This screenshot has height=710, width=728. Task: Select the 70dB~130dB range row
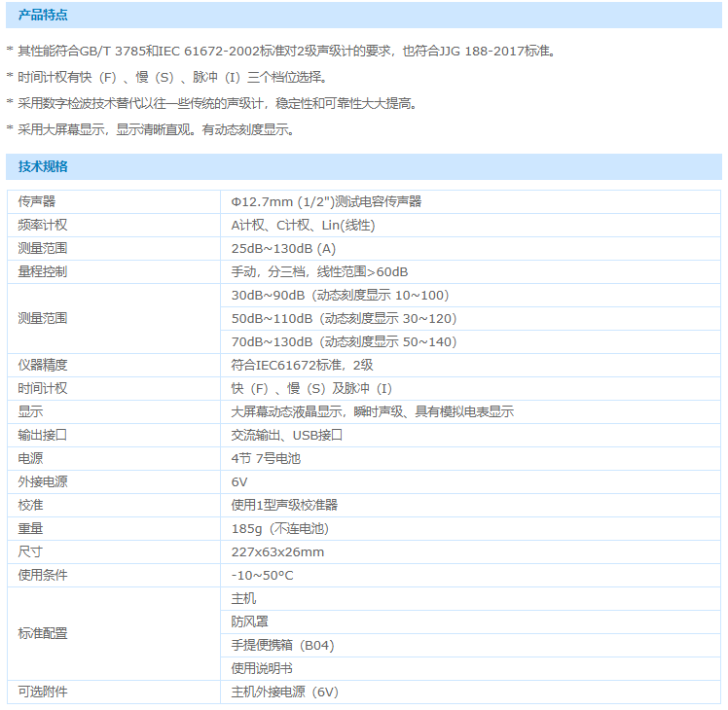pyautogui.click(x=344, y=341)
